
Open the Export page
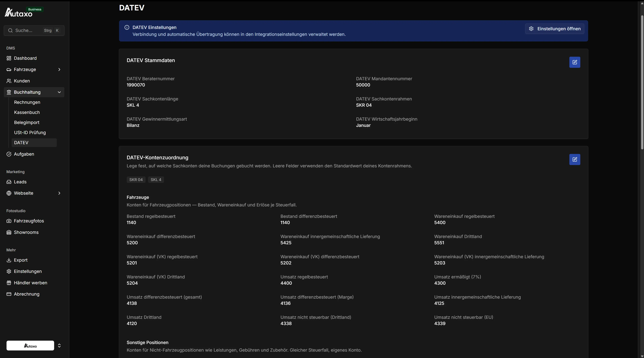34,260
